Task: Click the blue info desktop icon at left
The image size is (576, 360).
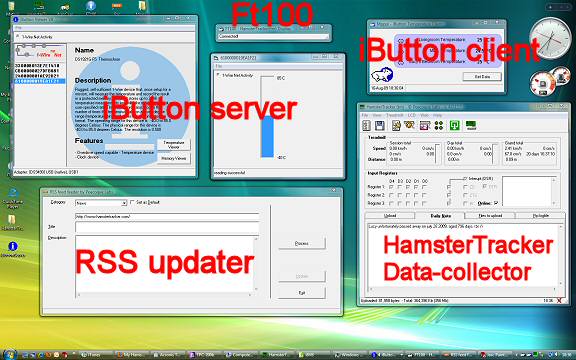Action: pyautogui.click(x=13, y=246)
